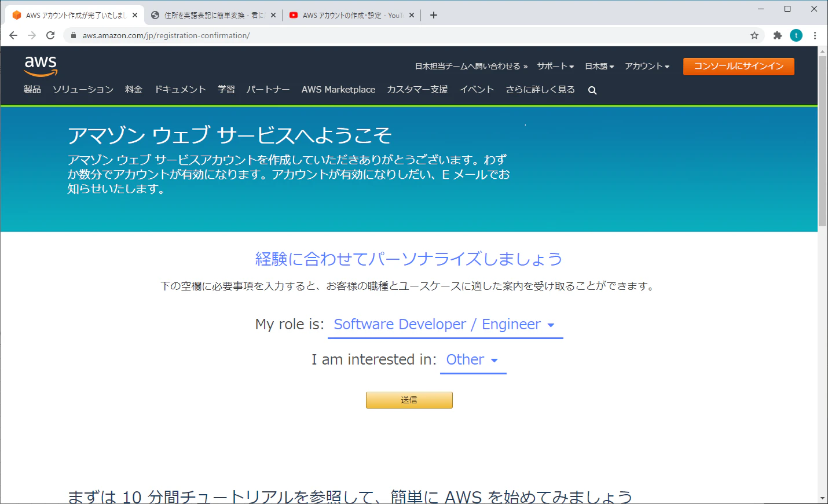Open 日本担当チームへ問い合わせる link
This screenshot has width=828, height=504.
click(471, 66)
